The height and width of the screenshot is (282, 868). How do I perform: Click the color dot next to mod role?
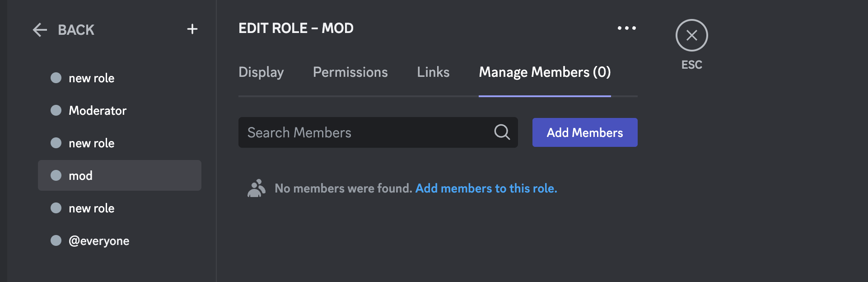point(56,175)
